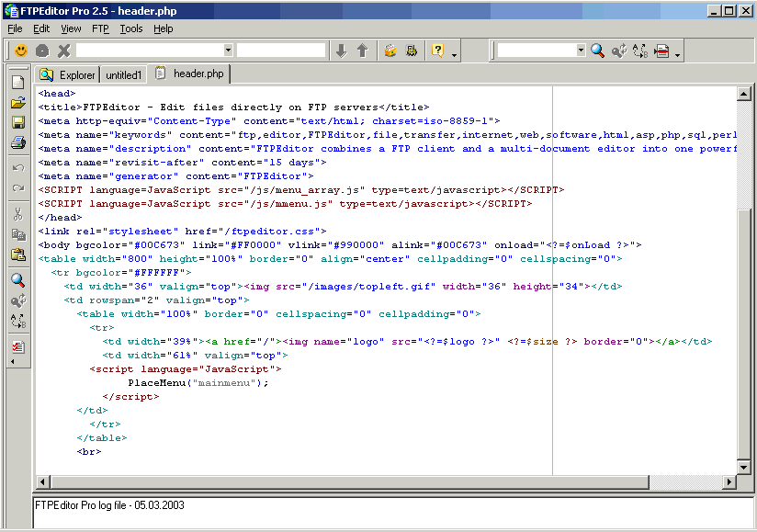
Task: Open the toolbar options arrow beside the help icon
Action: pos(455,55)
